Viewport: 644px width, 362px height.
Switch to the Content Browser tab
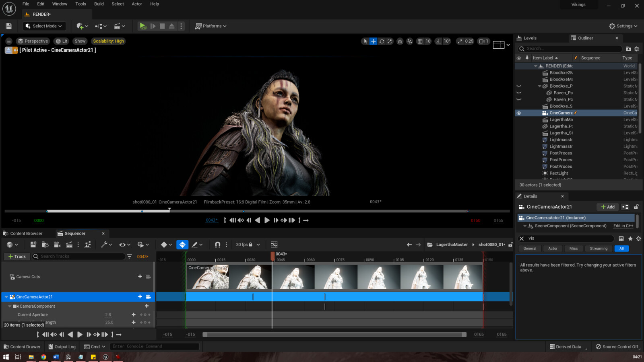(x=23, y=233)
